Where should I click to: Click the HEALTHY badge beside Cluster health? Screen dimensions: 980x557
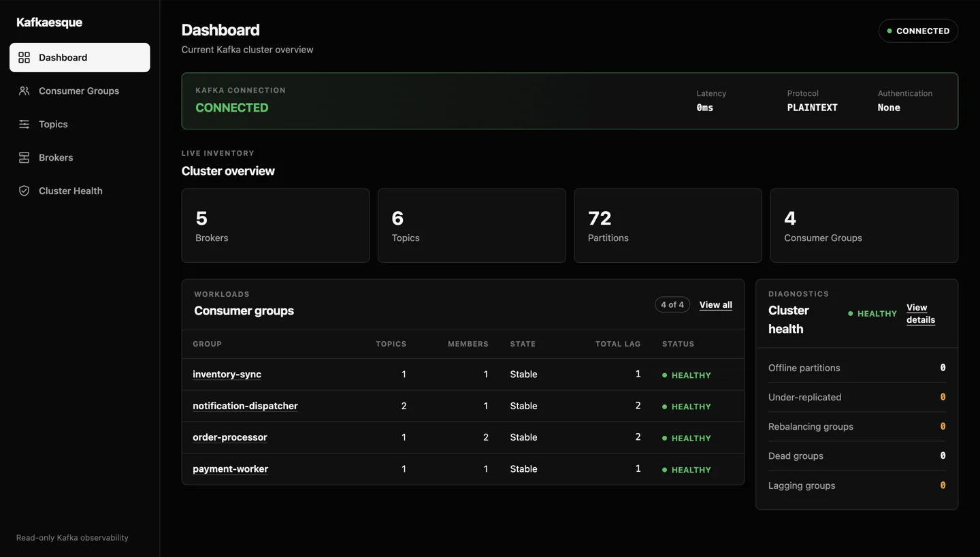[872, 314]
